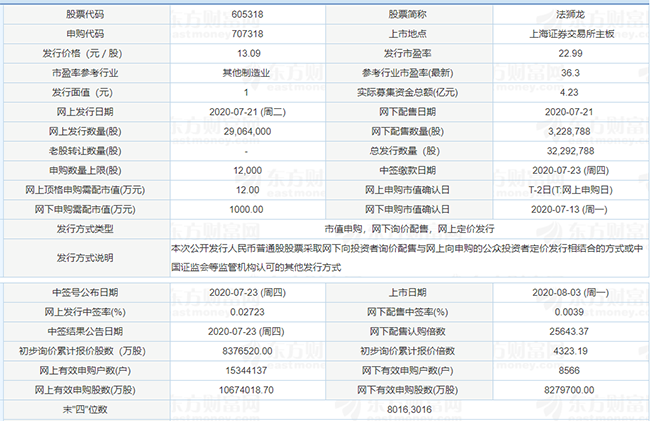This screenshot has width=650, height=421.
Task: Select winning last-four digits 8016,3016
Action: [409, 409]
